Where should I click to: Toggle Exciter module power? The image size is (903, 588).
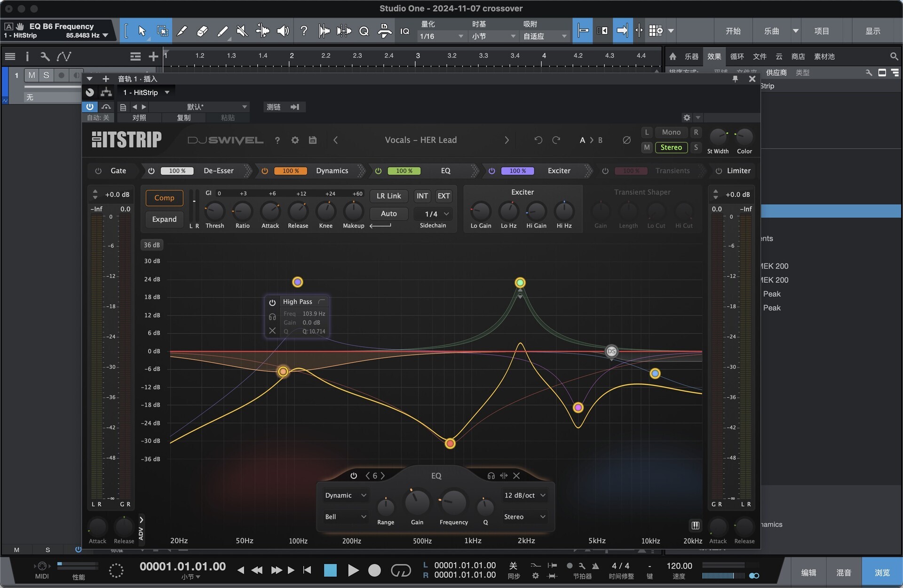(x=491, y=171)
